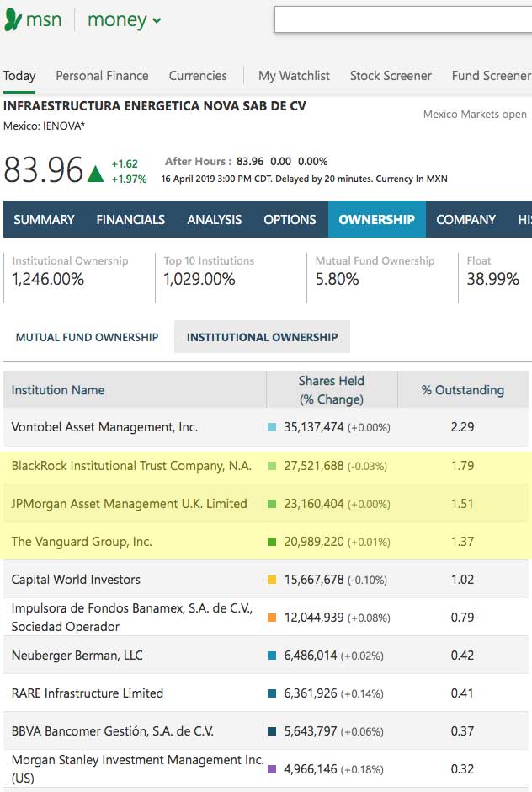Select Impulsora de Fondos Banamex institution name
The width and height of the screenshot is (532, 792).
pyautogui.click(x=132, y=618)
